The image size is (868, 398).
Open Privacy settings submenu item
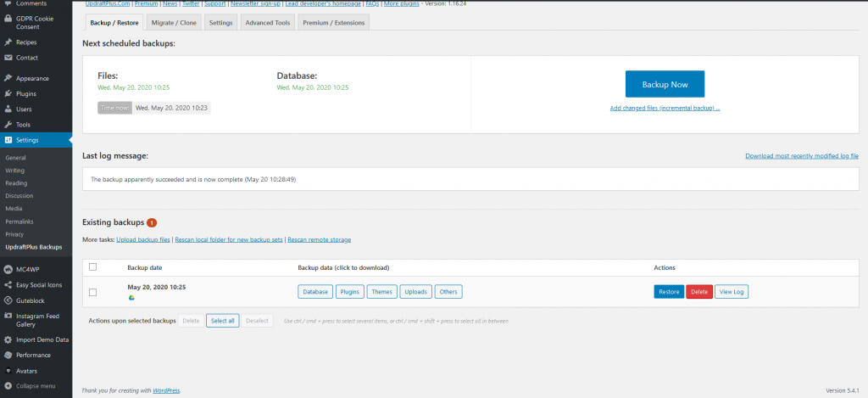(14, 234)
